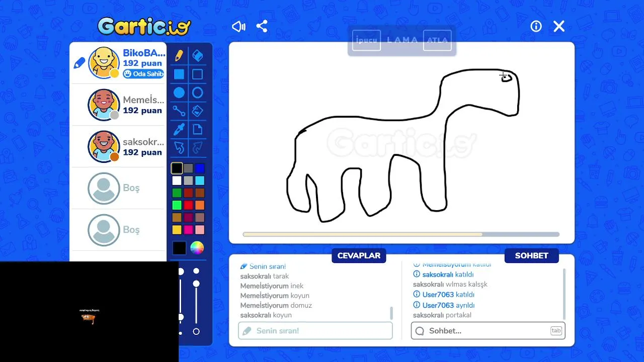Pick the maroon color swatch
This screenshot has height=362, width=644.
click(x=188, y=217)
